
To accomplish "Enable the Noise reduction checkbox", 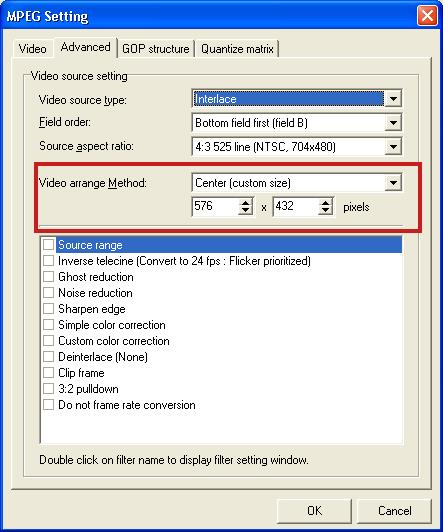I will pyautogui.click(x=49, y=292).
